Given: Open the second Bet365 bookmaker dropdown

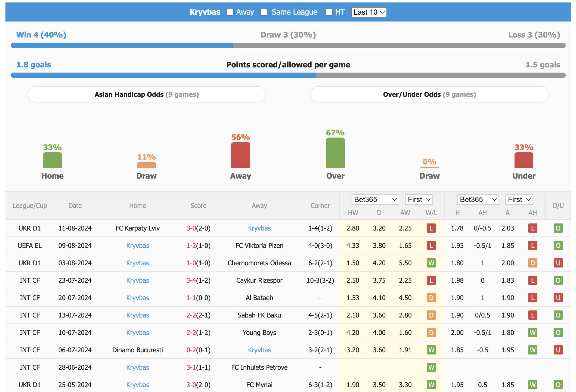Looking at the screenshot, I should [x=478, y=200].
